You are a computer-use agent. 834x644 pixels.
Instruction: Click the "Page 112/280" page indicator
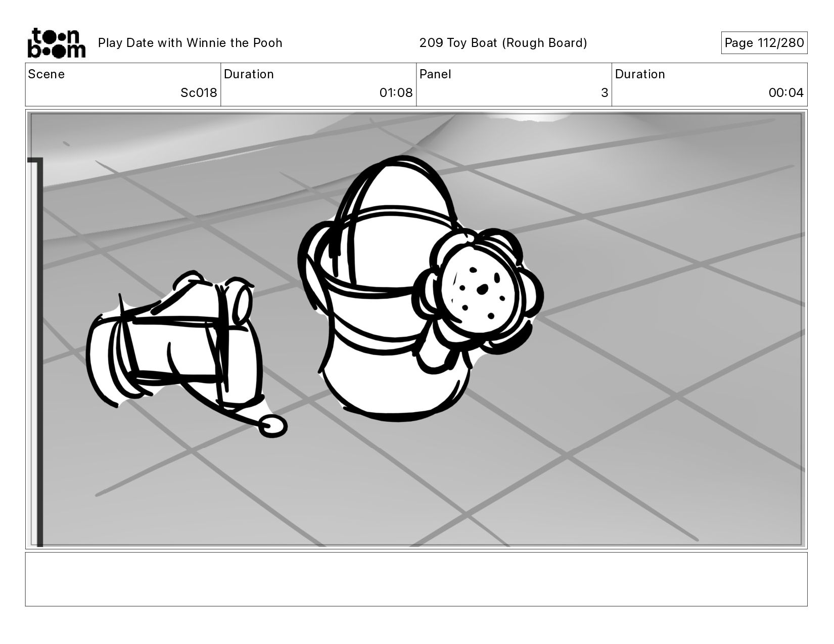(x=764, y=43)
